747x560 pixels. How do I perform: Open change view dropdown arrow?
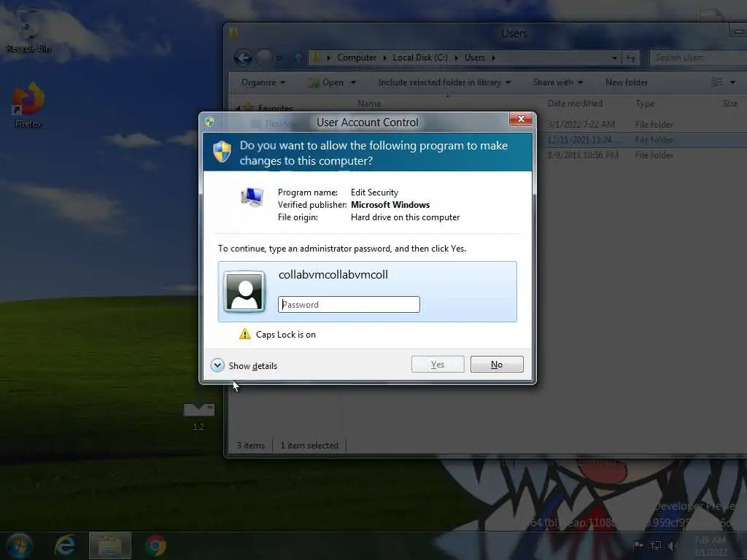pyautogui.click(x=732, y=82)
